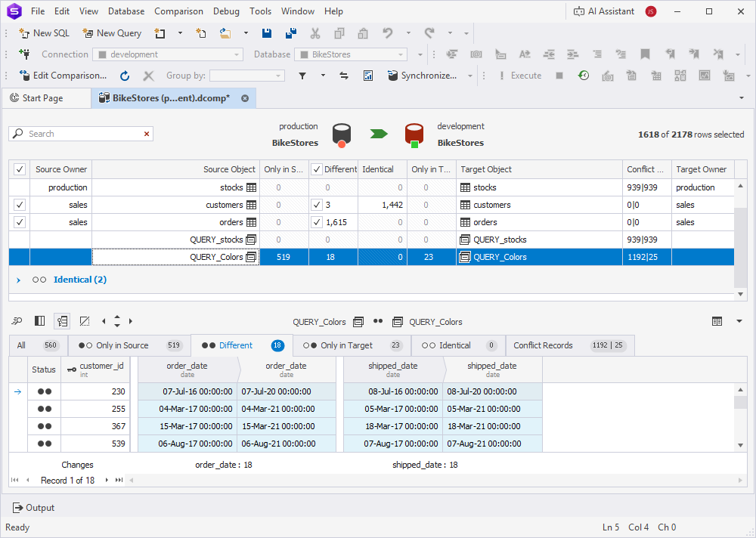This screenshot has width=756, height=538.
Task: Open the Database menu
Action: pos(125,11)
